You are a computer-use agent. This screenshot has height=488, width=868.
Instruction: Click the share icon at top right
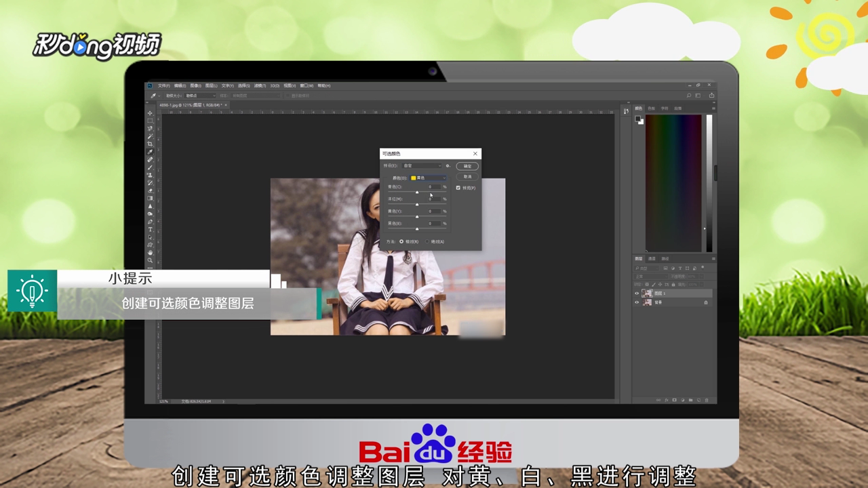click(711, 96)
